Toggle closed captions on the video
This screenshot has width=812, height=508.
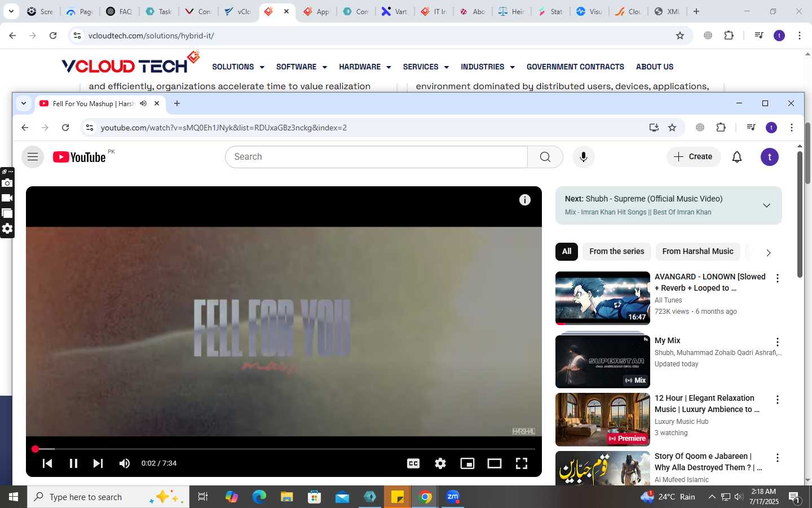(413, 463)
